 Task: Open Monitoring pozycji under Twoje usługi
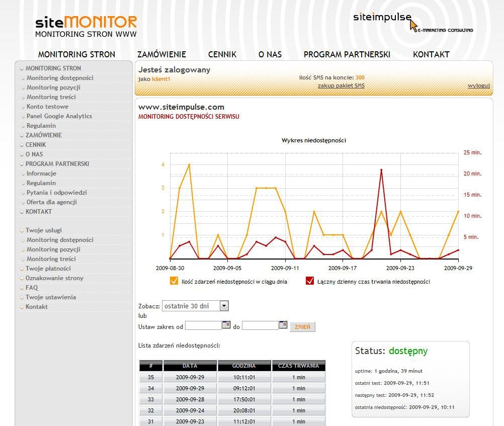[x=53, y=249]
